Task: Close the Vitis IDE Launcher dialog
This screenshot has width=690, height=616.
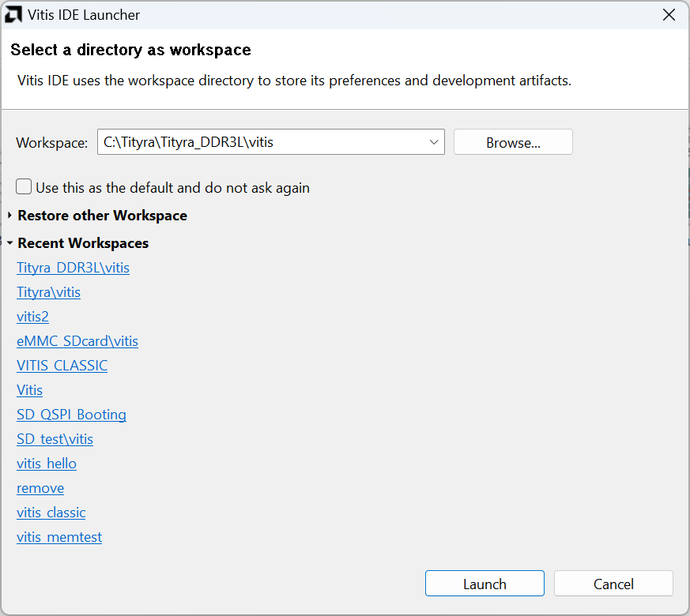Action: coord(669,15)
